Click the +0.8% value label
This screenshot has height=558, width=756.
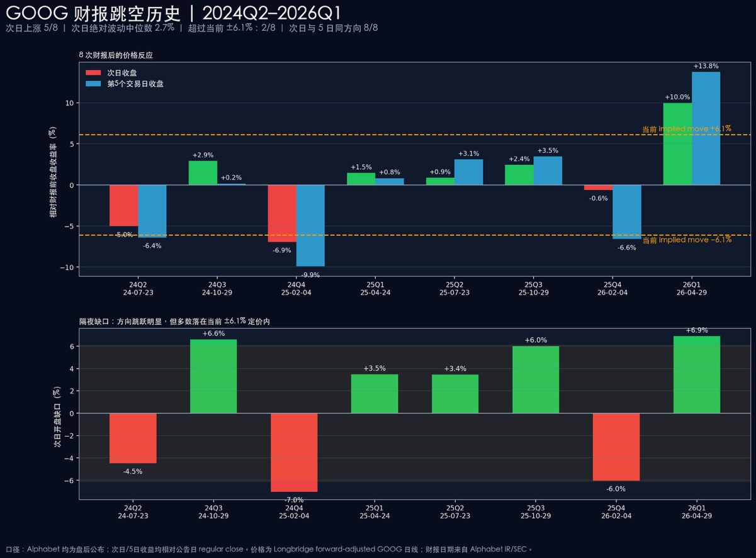click(x=390, y=172)
